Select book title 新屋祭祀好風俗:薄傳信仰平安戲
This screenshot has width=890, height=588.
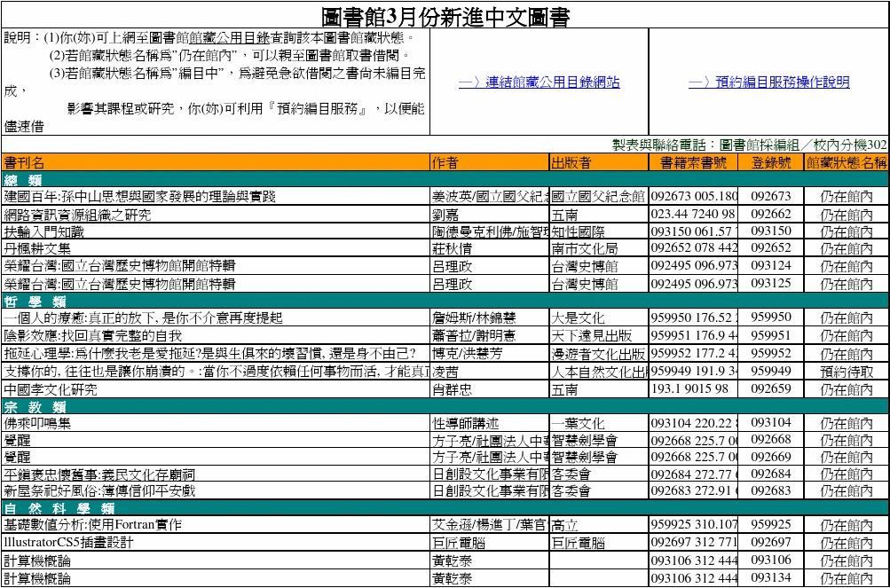tap(99, 491)
